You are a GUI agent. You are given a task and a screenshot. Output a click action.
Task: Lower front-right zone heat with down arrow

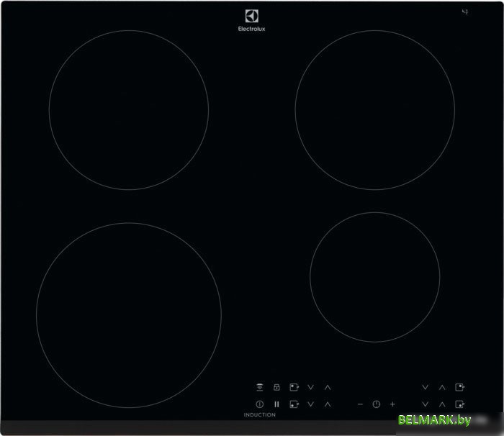pos(426,404)
